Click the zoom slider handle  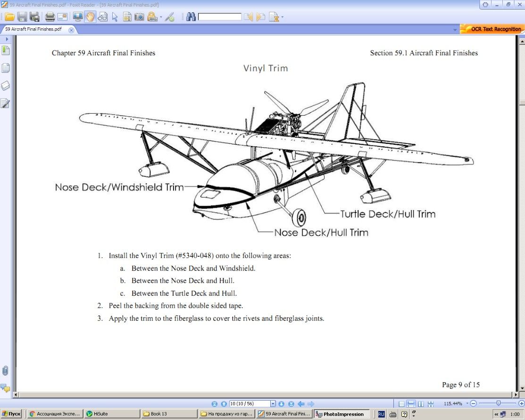tap(498, 403)
